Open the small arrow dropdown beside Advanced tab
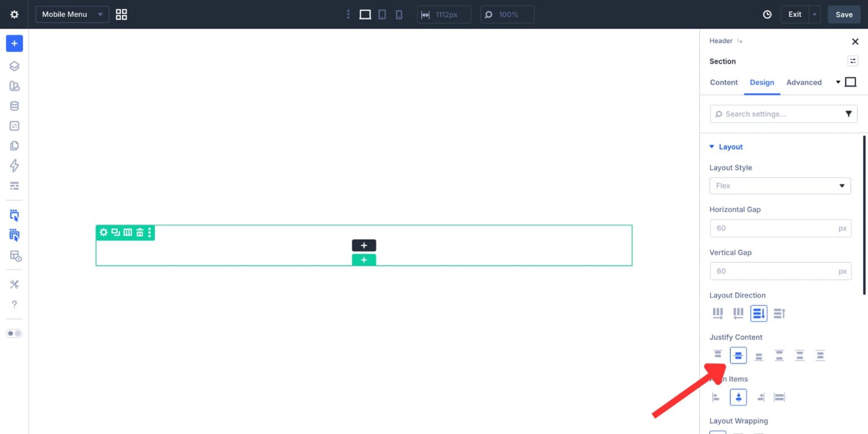This screenshot has width=868, height=434. pyautogui.click(x=838, y=83)
